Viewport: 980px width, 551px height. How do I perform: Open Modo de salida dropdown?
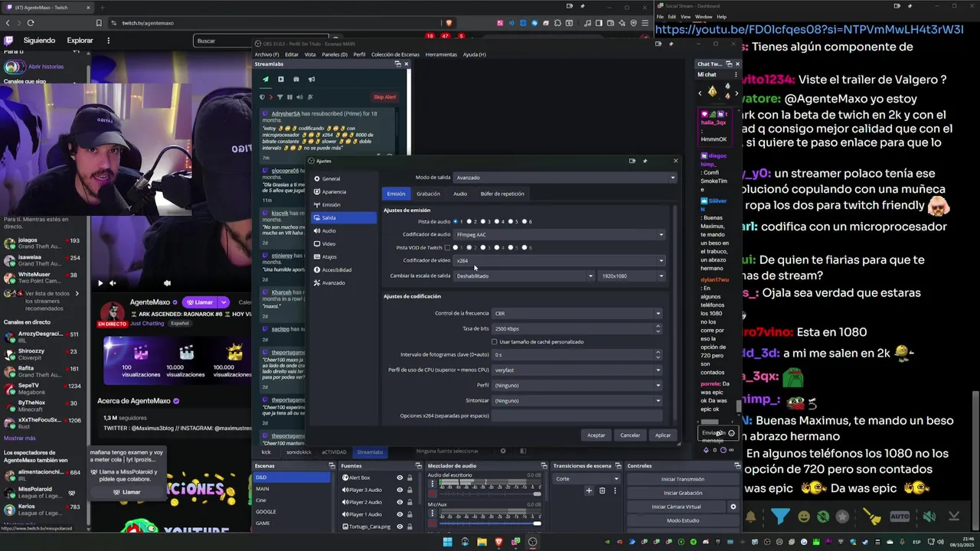tap(565, 178)
